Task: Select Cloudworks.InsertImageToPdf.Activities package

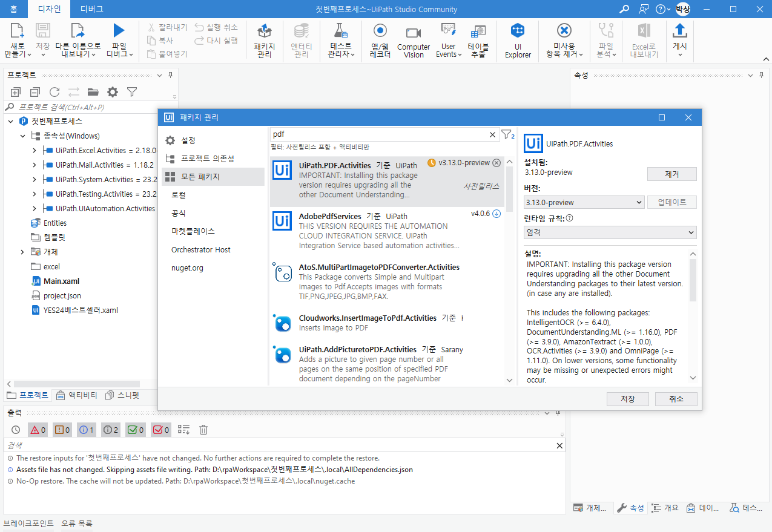Action: (x=388, y=323)
